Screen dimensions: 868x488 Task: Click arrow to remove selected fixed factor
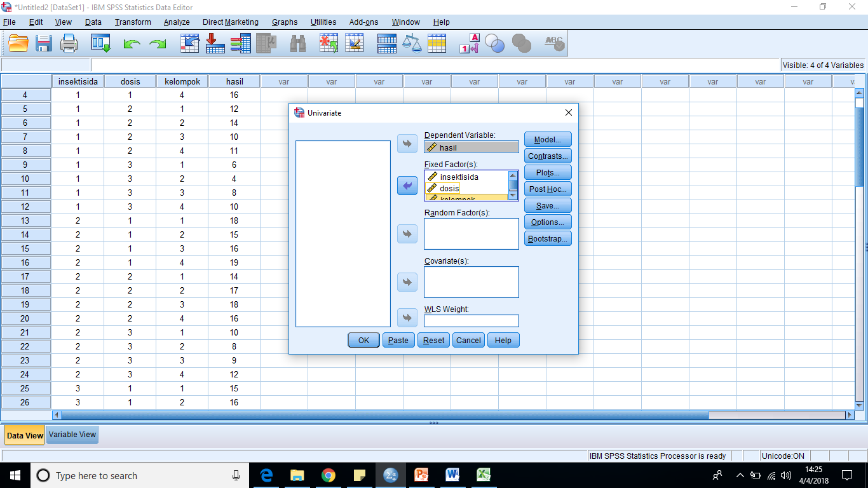[407, 186]
